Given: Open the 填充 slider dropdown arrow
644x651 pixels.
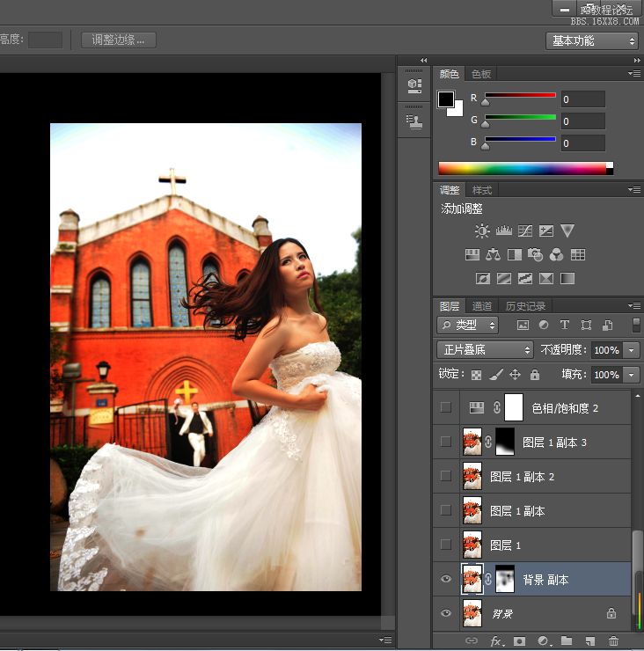Looking at the screenshot, I should point(631,375).
